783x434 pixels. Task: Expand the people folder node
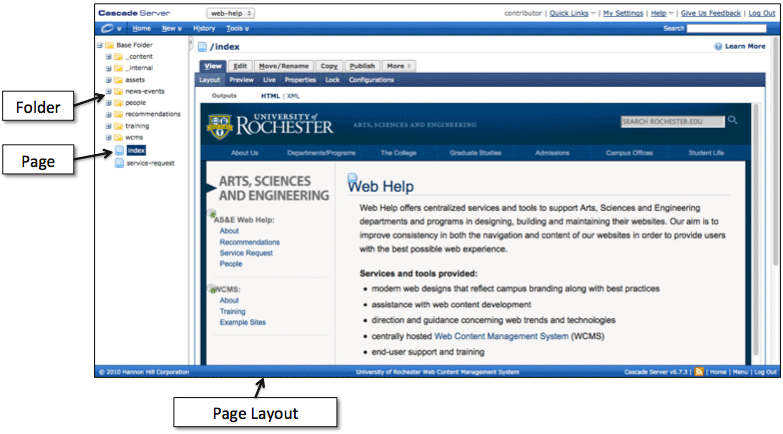pyautogui.click(x=108, y=103)
